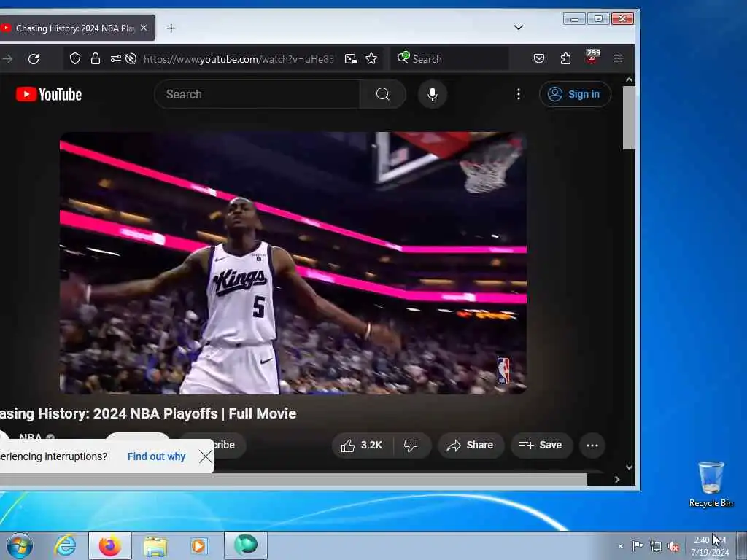Start voice search with microphone icon
747x560 pixels.
pos(432,94)
